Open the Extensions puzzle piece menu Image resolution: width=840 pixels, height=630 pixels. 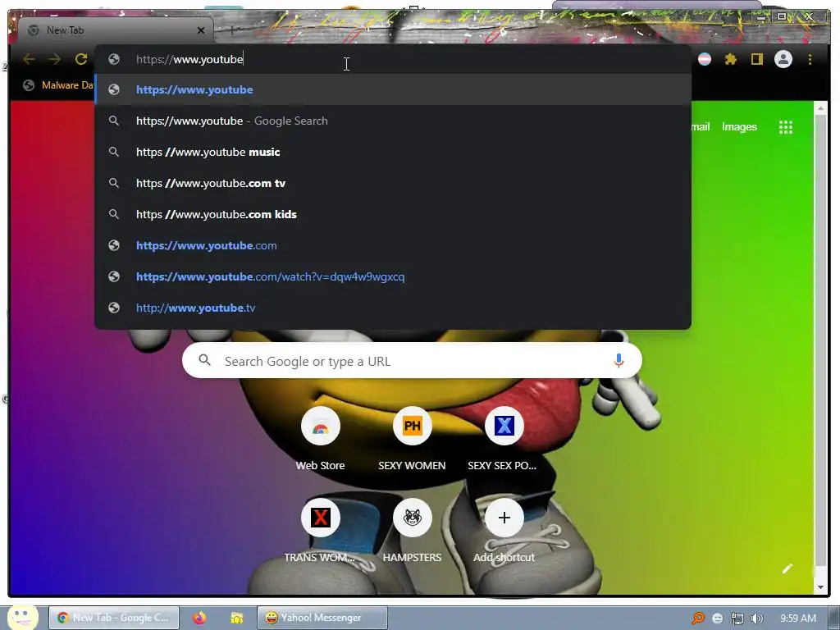coord(731,59)
